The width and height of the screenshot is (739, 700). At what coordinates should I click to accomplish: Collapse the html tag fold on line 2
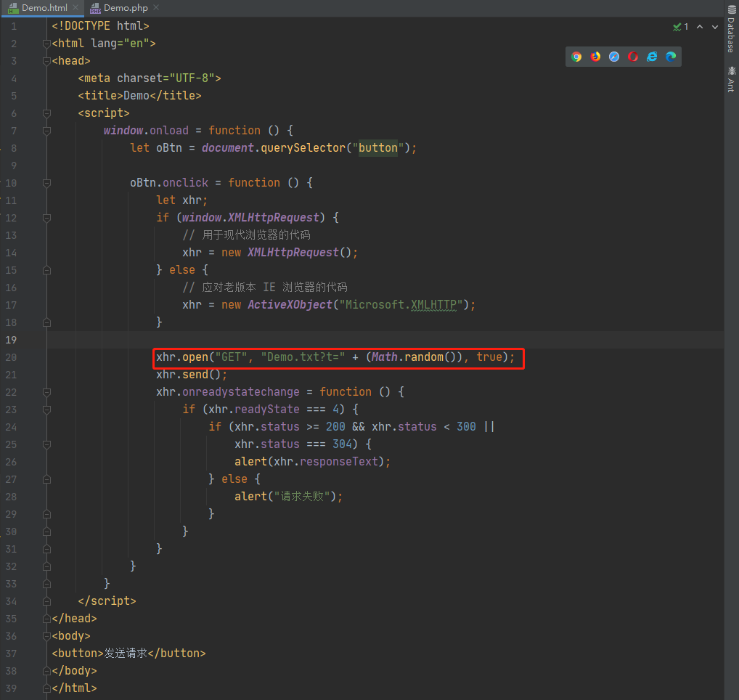pyautogui.click(x=46, y=44)
